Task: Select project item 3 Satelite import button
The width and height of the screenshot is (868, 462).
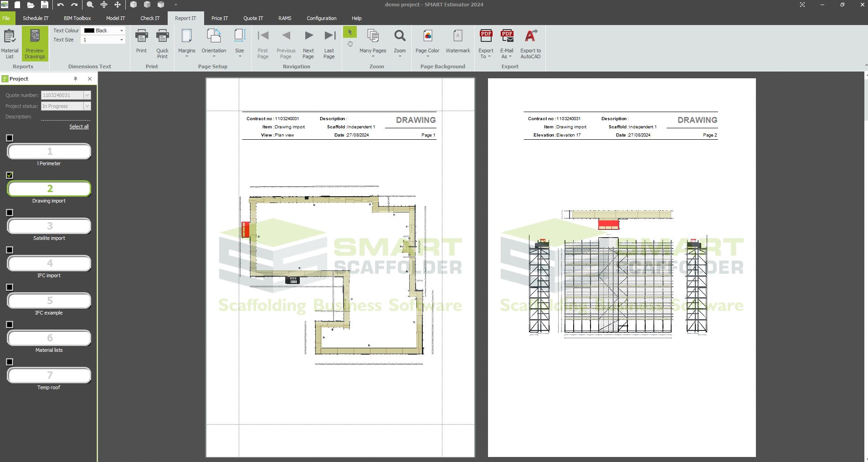Action: click(49, 226)
